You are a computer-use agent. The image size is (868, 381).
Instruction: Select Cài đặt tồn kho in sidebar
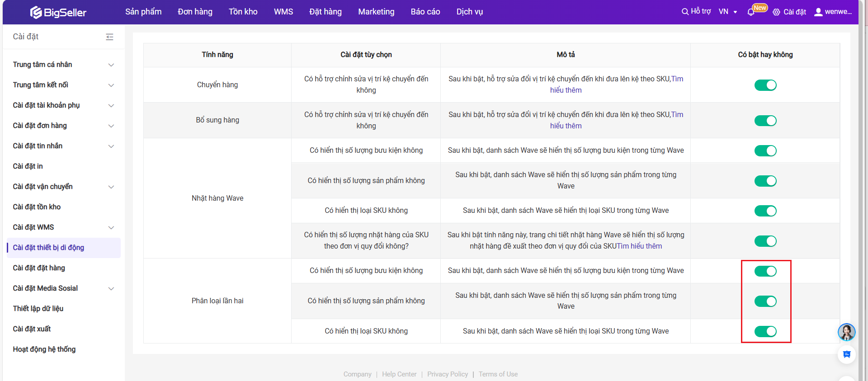(37, 207)
